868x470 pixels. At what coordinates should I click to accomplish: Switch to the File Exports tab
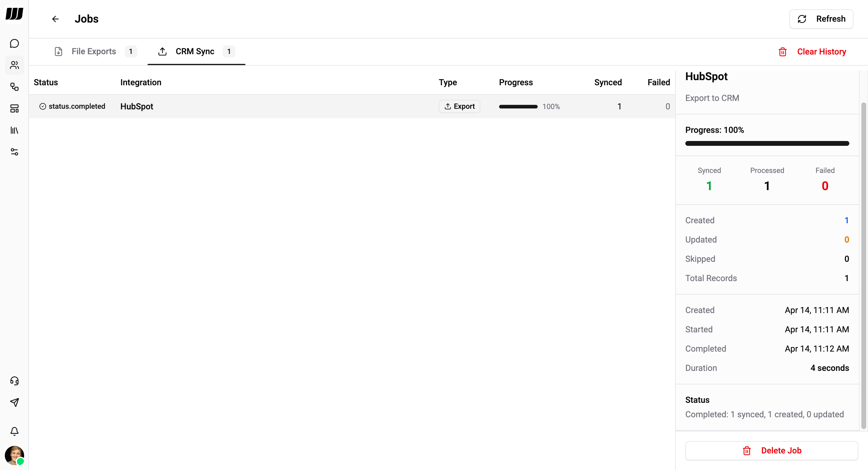pyautogui.click(x=94, y=51)
